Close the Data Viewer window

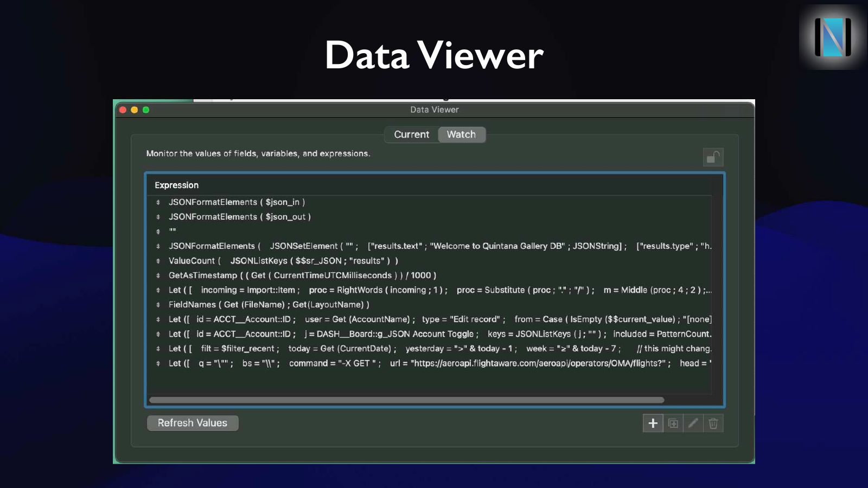tap(123, 110)
